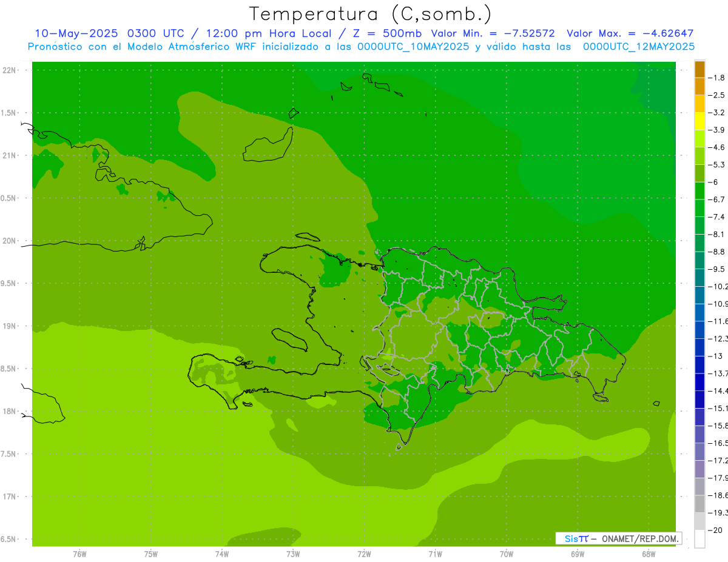Click the '-12.3' colorbar label
This screenshot has width=728, height=562.
tap(718, 338)
